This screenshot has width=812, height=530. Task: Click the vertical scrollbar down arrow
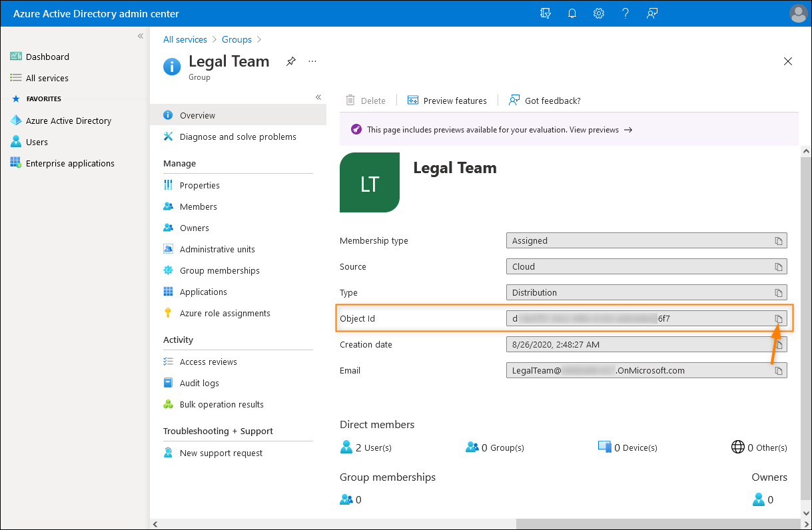807,513
